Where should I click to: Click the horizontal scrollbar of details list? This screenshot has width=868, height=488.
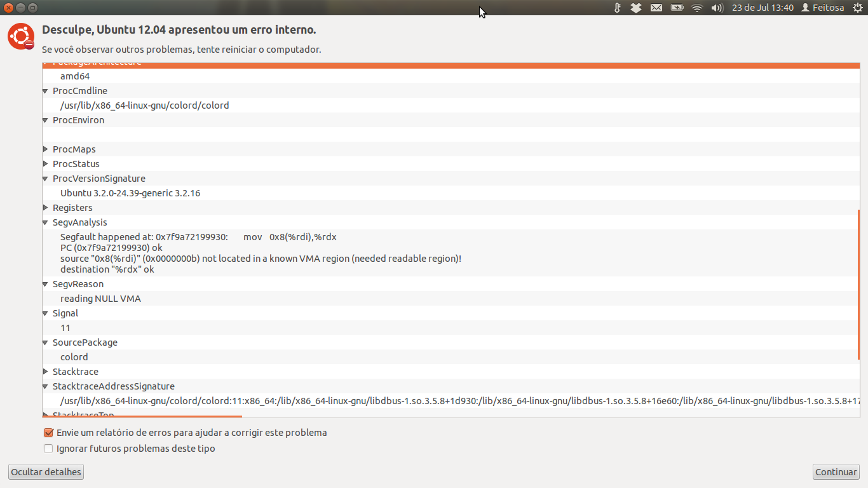142,417
